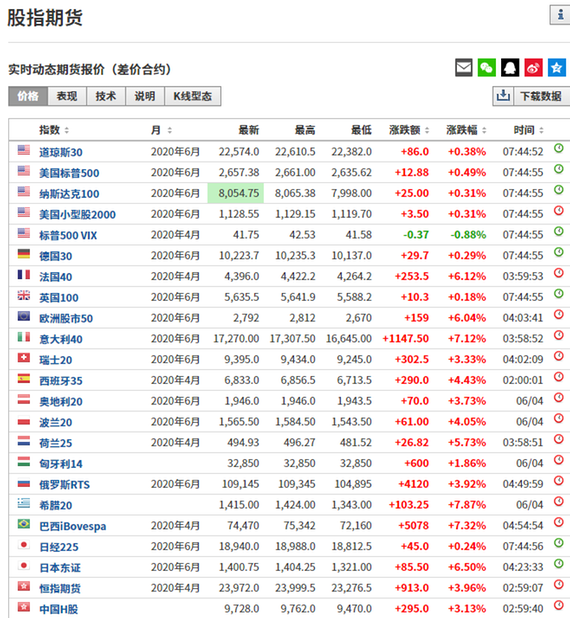
Task: Click the US flag beside 纳斯达克100
Action: tap(24, 192)
